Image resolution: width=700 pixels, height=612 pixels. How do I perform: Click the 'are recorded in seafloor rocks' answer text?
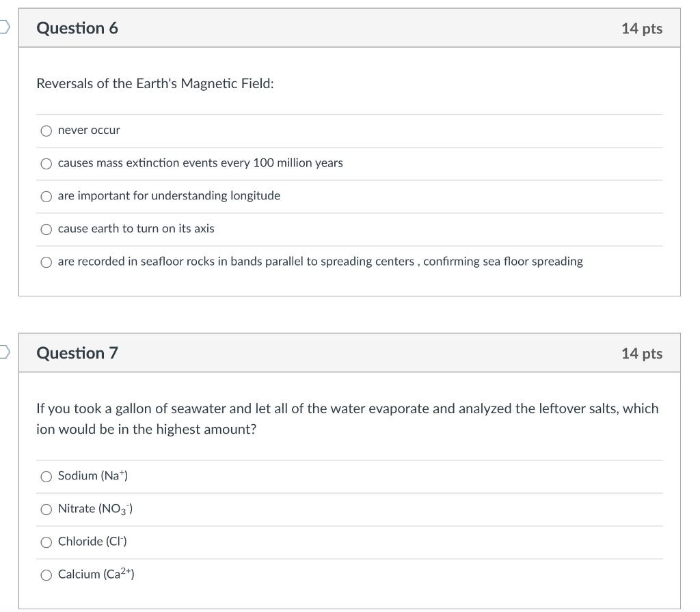[320, 262]
